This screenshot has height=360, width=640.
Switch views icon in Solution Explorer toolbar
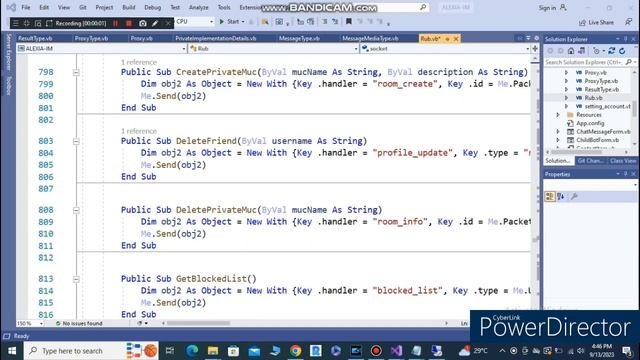click(581, 51)
